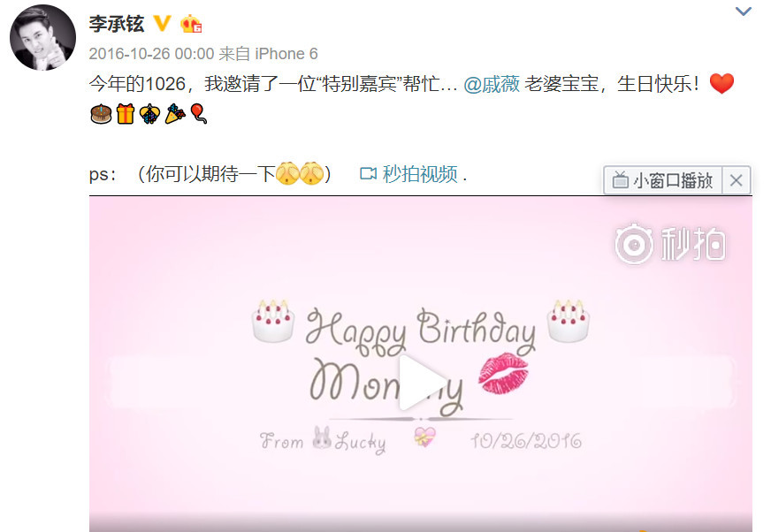Click the red heart emoji
771x532 pixels.
721,84
